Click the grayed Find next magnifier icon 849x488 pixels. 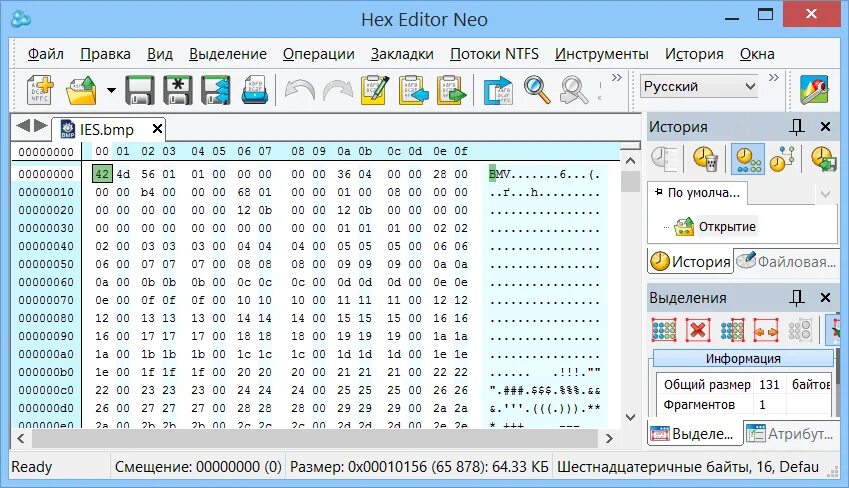click(574, 90)
